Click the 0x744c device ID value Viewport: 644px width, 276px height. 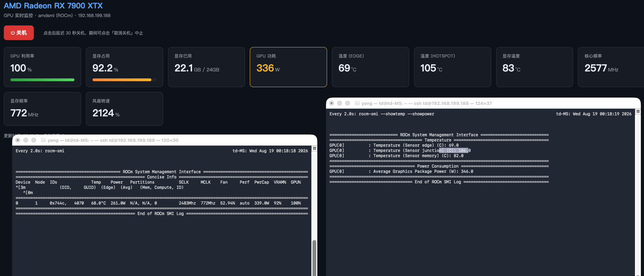(58, 203)
